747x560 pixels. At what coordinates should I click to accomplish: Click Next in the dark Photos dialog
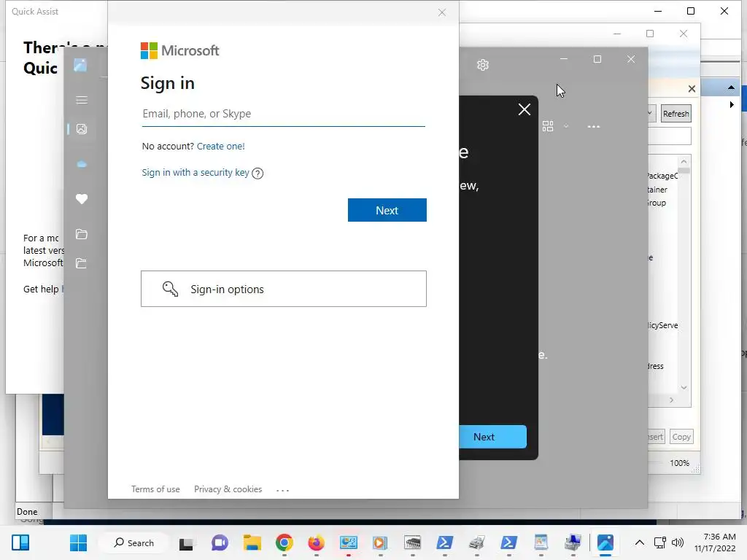point(493,437)
